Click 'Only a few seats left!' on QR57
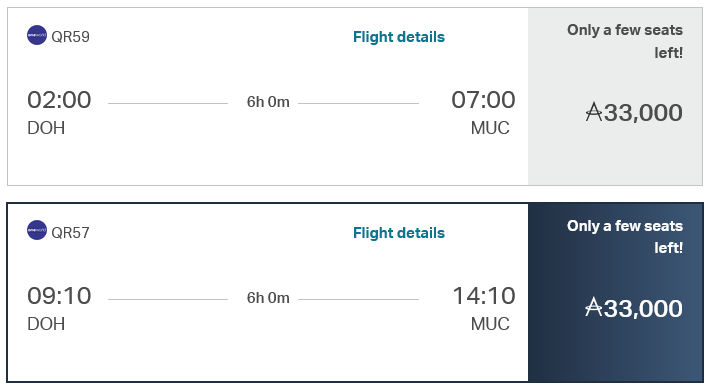This screenshot has height=387, width=710. [x=625, y=237]
